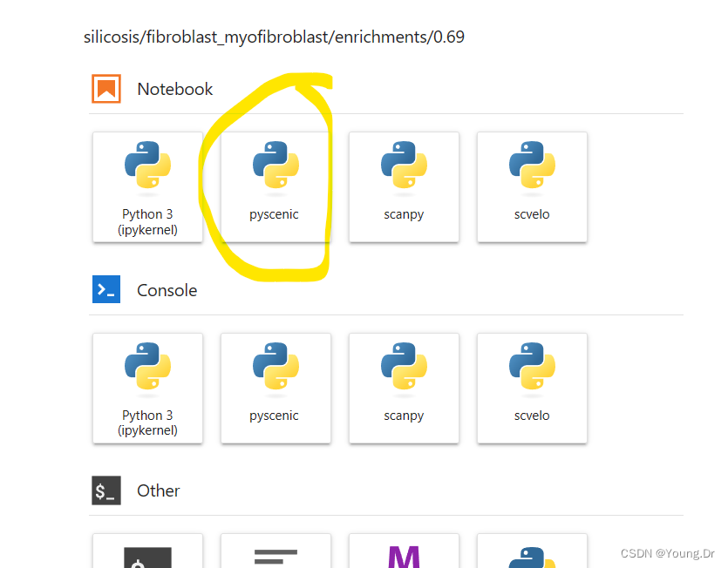Click the Notebook section heading
The width and height of the screenshot is (728, 568).
point(175,89)
